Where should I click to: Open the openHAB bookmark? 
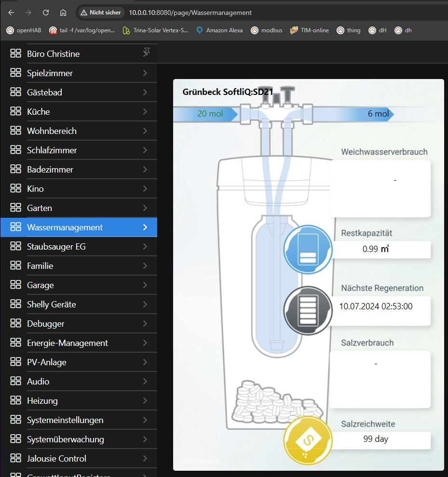tap(24, 30)
